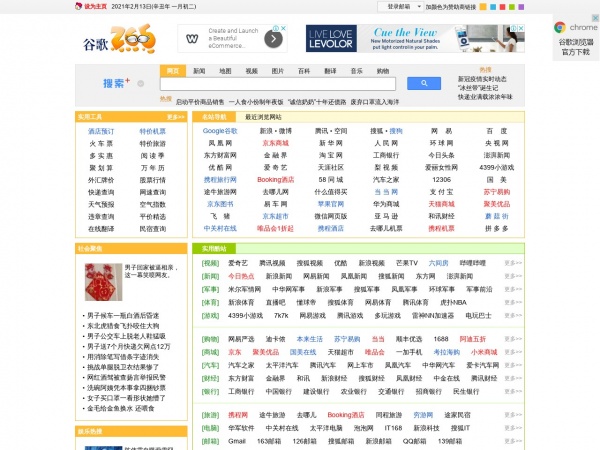Select the 百科 search tab
Screen dimensions: 600x450
pyautogui.click(x=304, y=71)
